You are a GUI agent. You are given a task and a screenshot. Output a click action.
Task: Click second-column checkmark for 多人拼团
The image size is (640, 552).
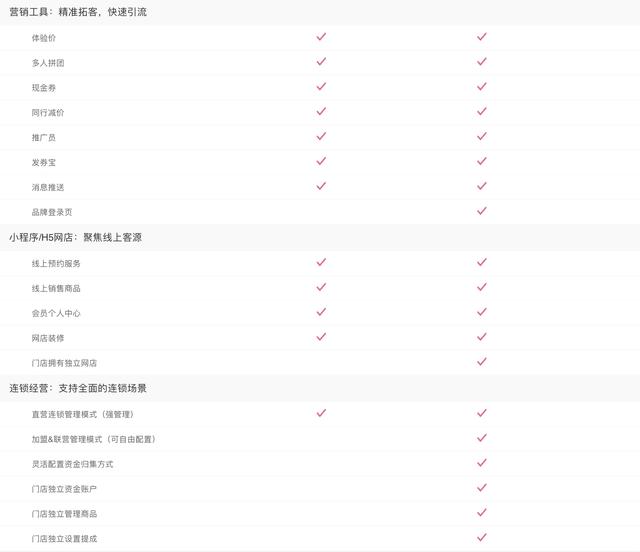point(482,62)
